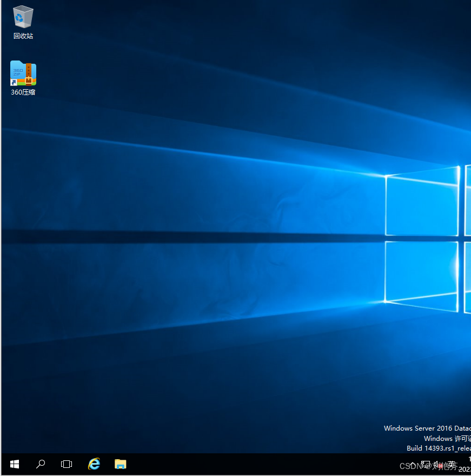This screenshot has width=471, height=476.
Task: Open File Explorer from taskbar
Action: click(121, 464)
